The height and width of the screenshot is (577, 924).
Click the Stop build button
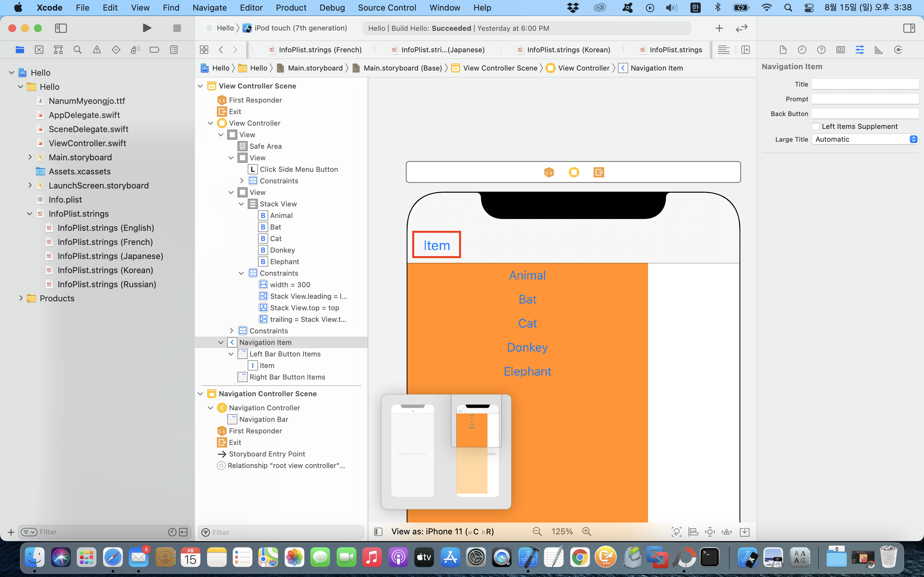pos(177,28)
